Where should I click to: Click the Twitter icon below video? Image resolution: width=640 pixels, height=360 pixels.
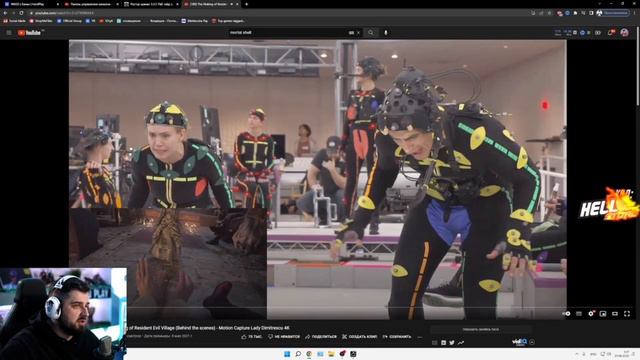(x=452, y=342)
